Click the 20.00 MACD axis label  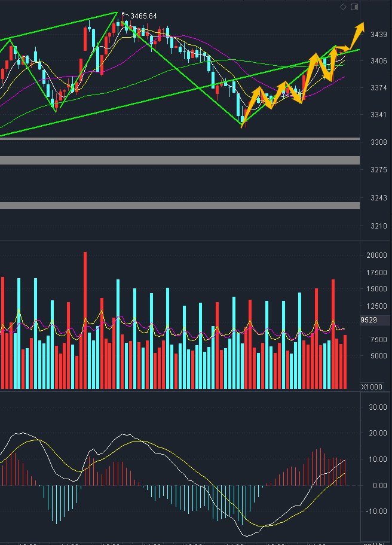pyautogui.click(x=378, y=433)
